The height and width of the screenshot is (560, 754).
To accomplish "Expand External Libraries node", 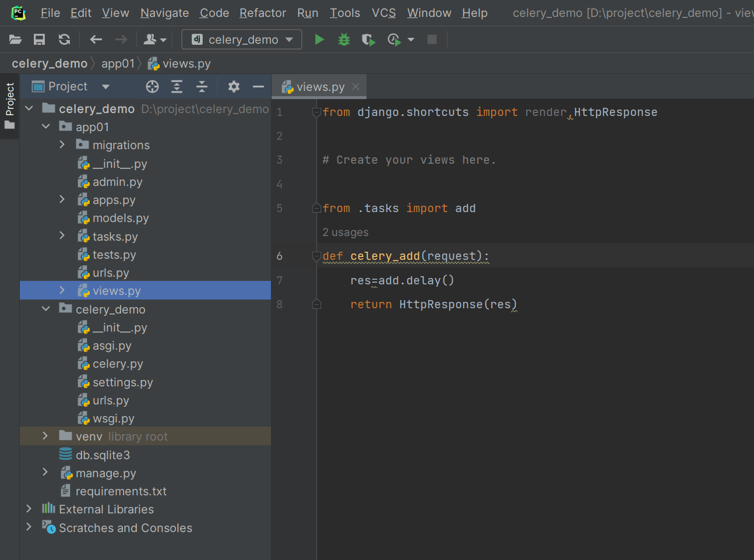I will coord(29,509).
